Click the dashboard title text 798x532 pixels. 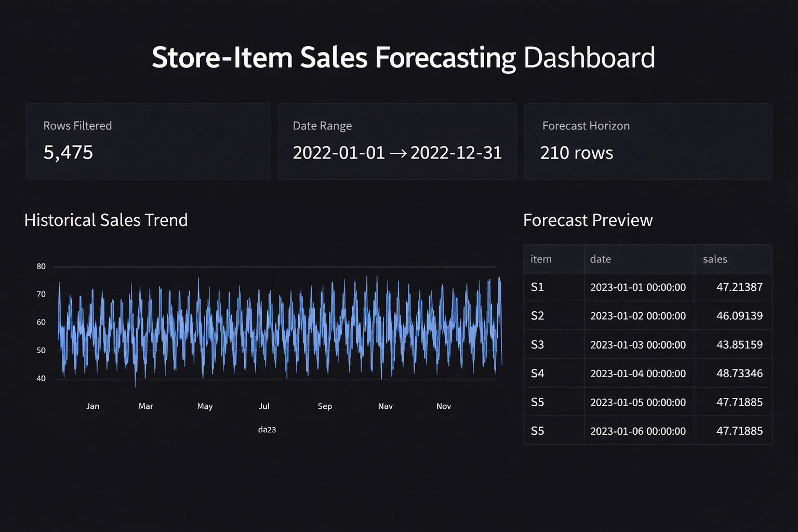coord(404,57)
